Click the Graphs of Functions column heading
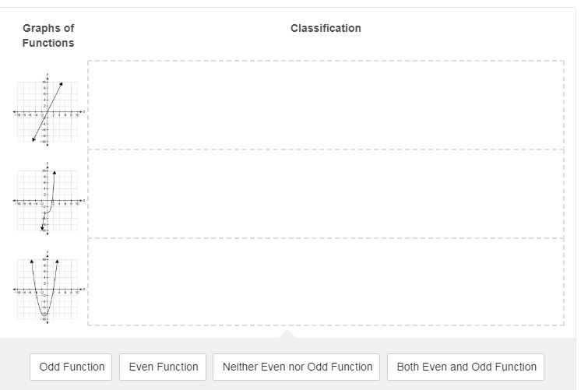 point(48,36)
